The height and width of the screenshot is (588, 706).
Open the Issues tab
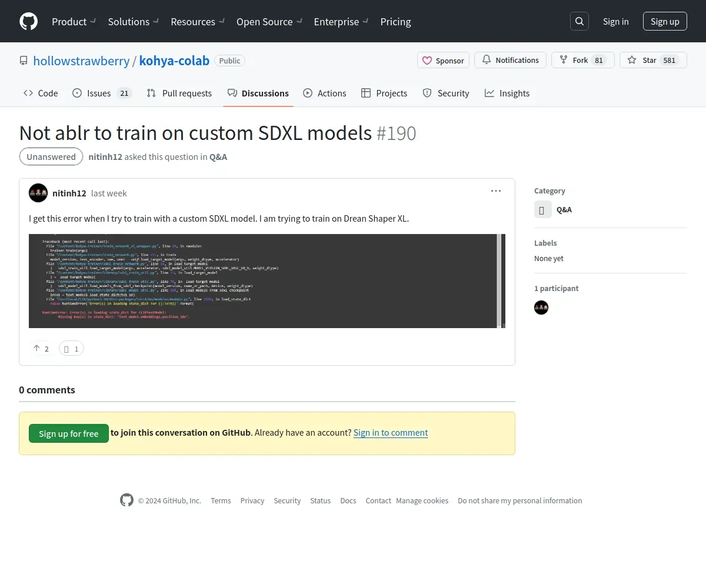(x=102, y=93)
